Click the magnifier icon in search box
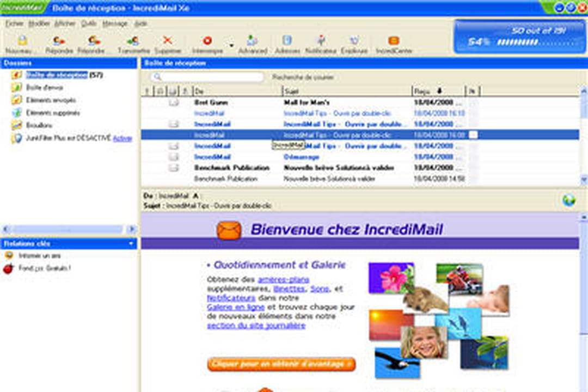The height and width of the screenshot is (392, 588). pyautogui.click(x=157, y=77)
